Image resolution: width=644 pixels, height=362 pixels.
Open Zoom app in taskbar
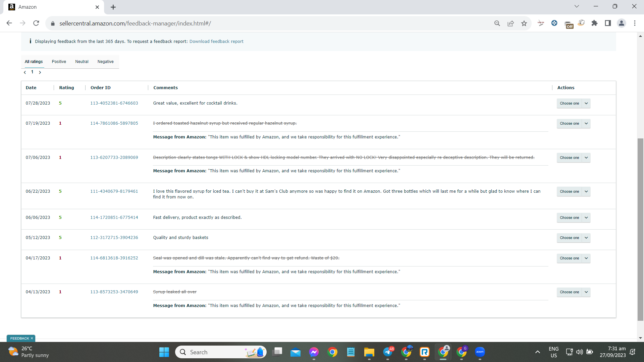[480, 352]
